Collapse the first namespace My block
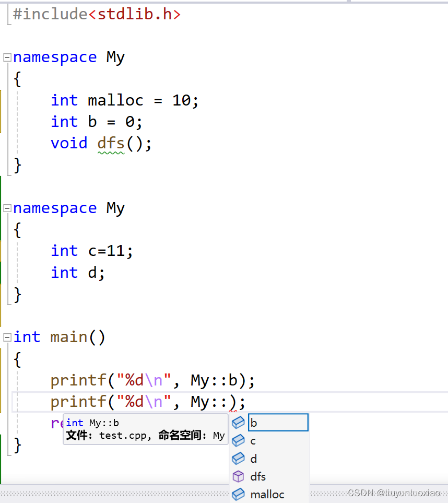Screen dimensions: 448x503 click(7, 57)
